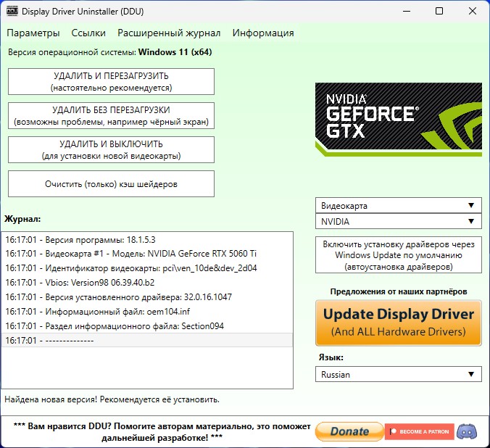Click УДАЛИТЬ И ПЕРЕЗАГРУЗИТЬ button
The width and height of the screenshot is (490, 448).
(111, 82)
